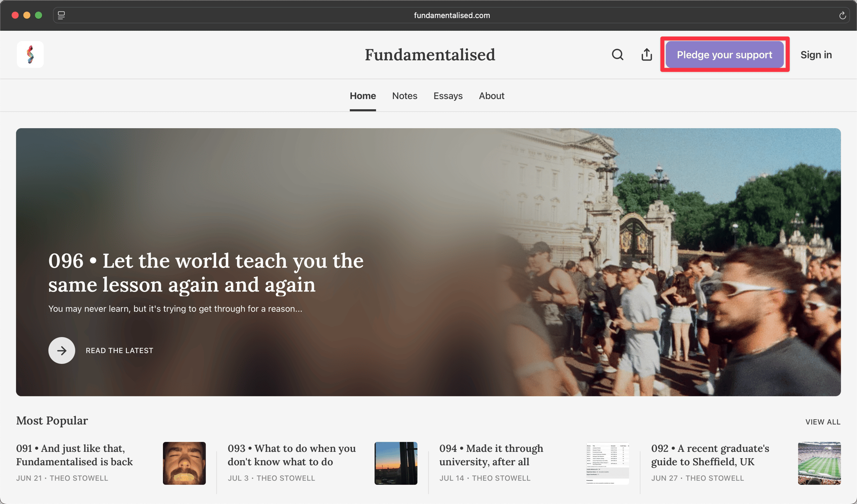Open VIEW ALL popular posts
The image size is (857, 504).
(x=822, y=422)
